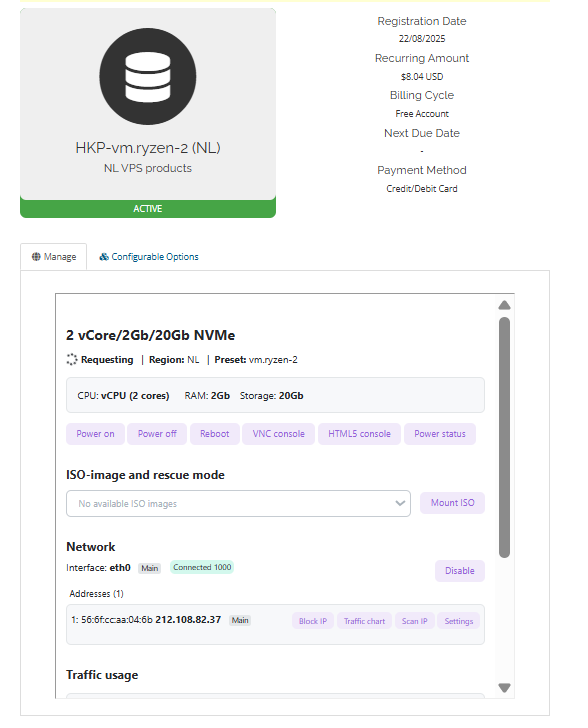Click the scrollbar down arrow
The height and width of the screenshot is (728, 588).
click(504, 688)
